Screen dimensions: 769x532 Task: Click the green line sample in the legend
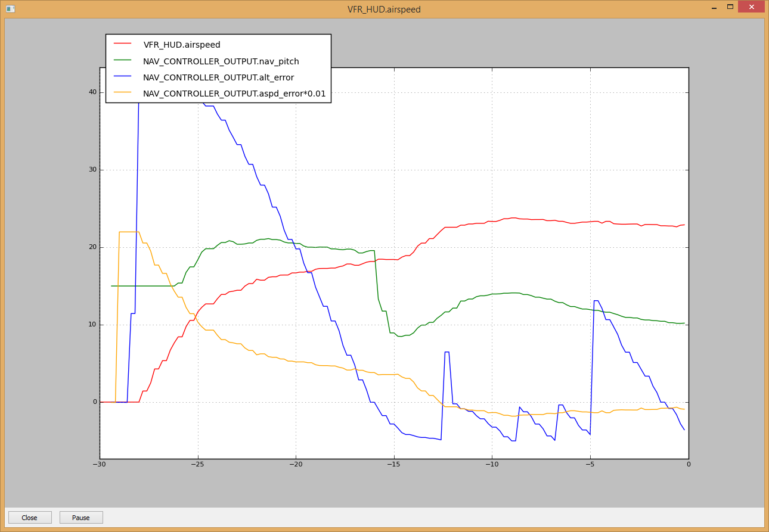(x=122, y=60)
